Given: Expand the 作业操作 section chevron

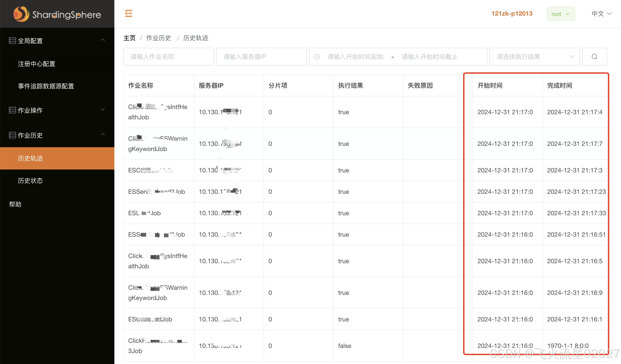Looking at the screenshot, I should (x=103, y=110).
